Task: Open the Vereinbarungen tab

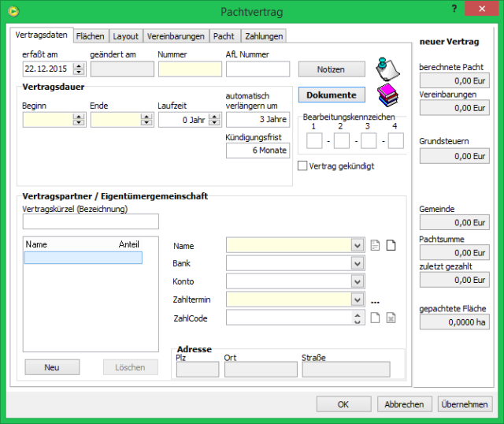Action: click(x=176, y=36)
